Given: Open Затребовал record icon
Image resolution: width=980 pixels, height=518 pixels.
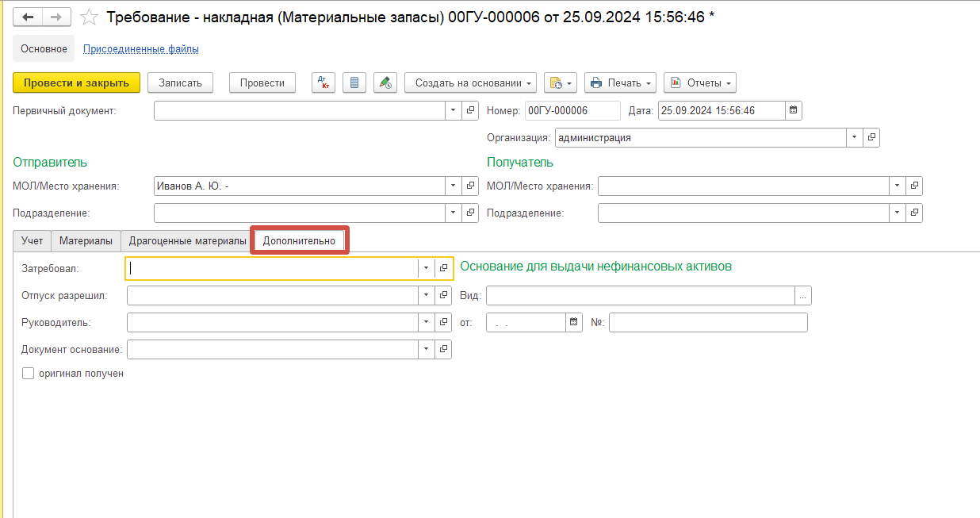Looking at the screenshot, I should [x=443, y=268].
